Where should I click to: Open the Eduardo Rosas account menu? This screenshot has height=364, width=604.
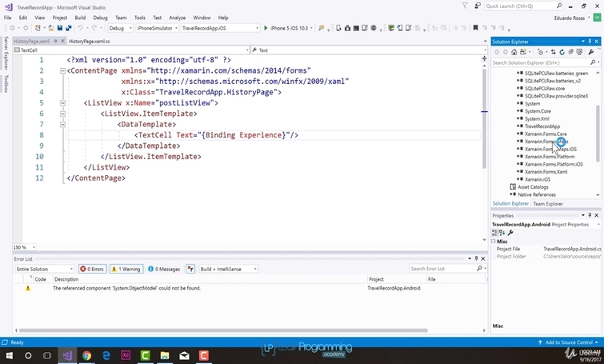click(572, 18)
